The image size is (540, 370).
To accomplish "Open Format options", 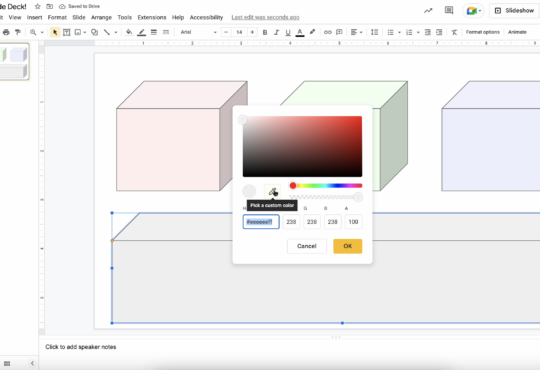I will [482, 32].
